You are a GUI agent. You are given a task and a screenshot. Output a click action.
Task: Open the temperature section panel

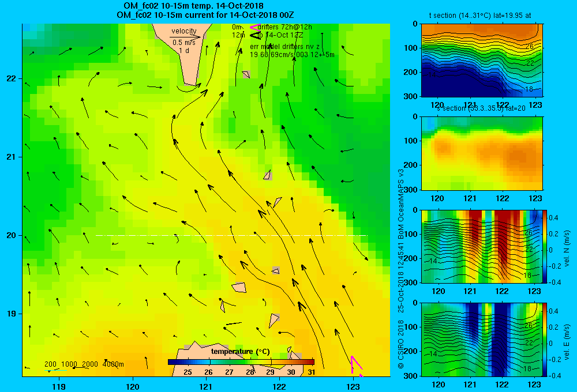click(x=482, y=61)
